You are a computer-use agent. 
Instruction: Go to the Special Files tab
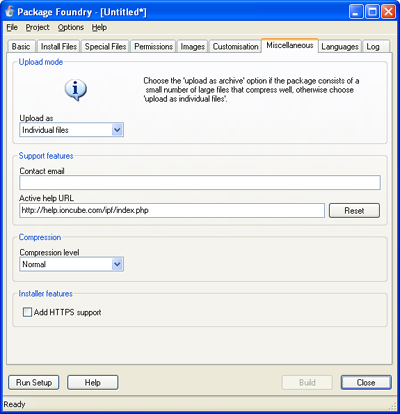point(105,47)
